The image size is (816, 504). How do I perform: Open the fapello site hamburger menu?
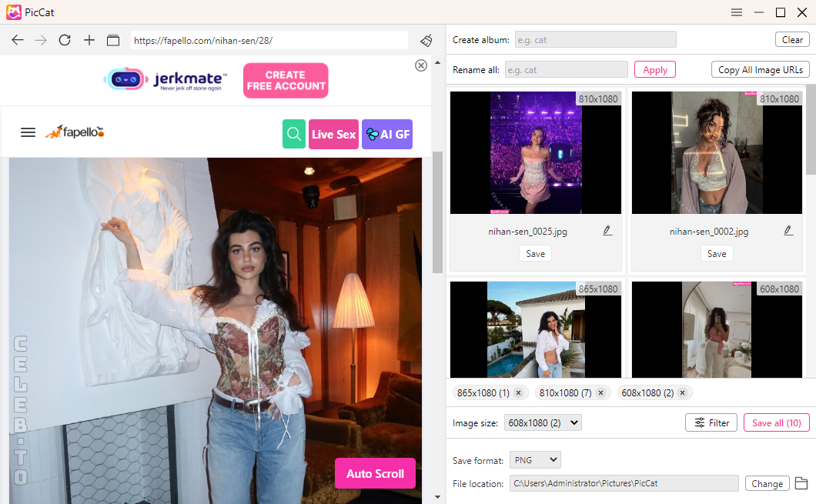[x=28, y=132]
